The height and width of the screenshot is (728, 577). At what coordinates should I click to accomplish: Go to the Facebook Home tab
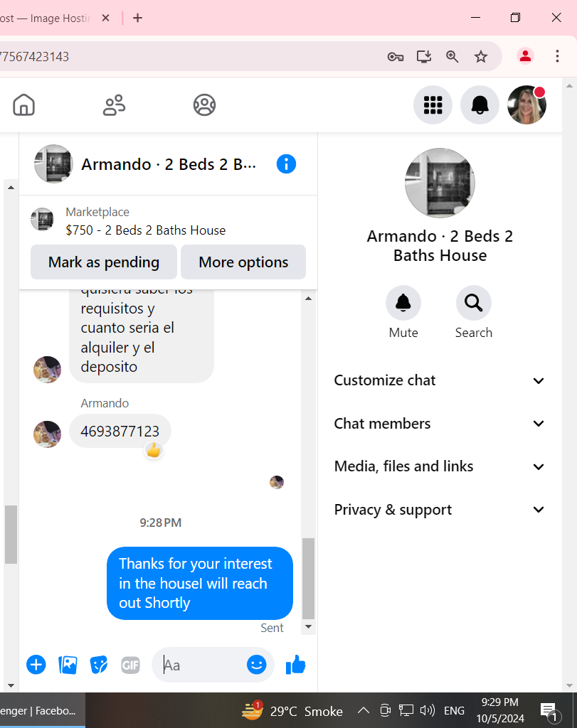[x=23, y=105]
